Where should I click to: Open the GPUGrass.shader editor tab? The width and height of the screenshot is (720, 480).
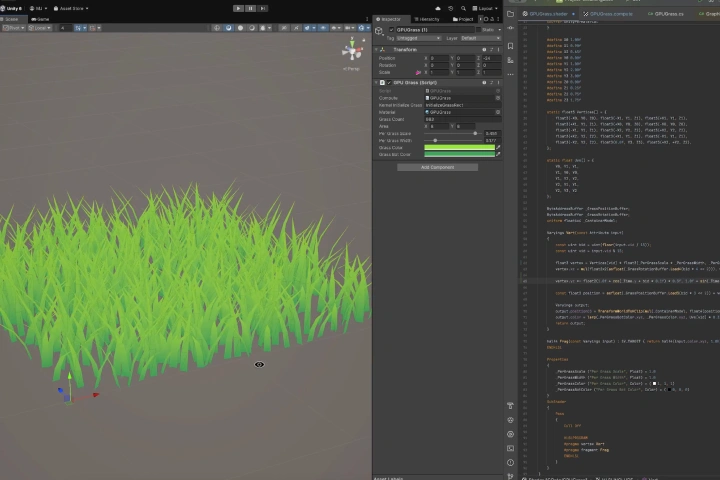(549, 14)
